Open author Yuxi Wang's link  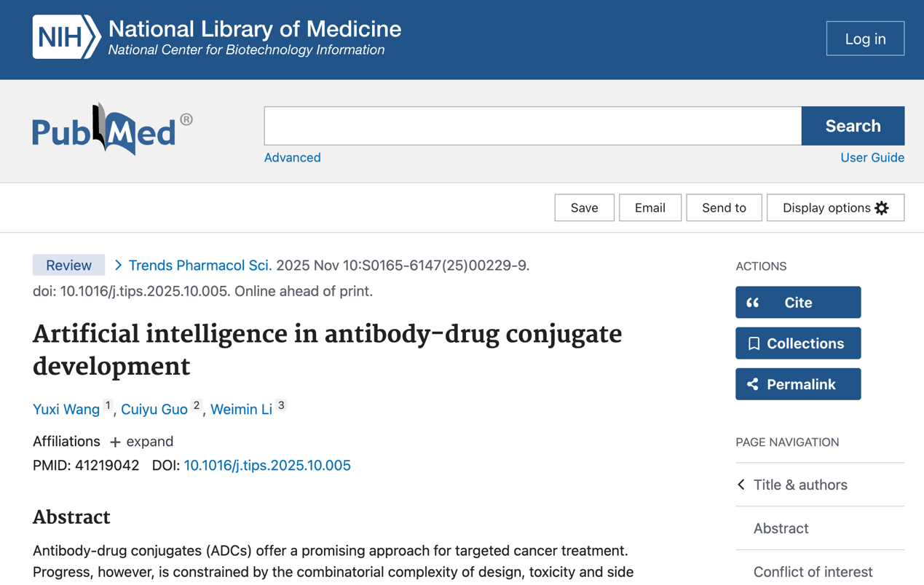(x=66, y=410)
